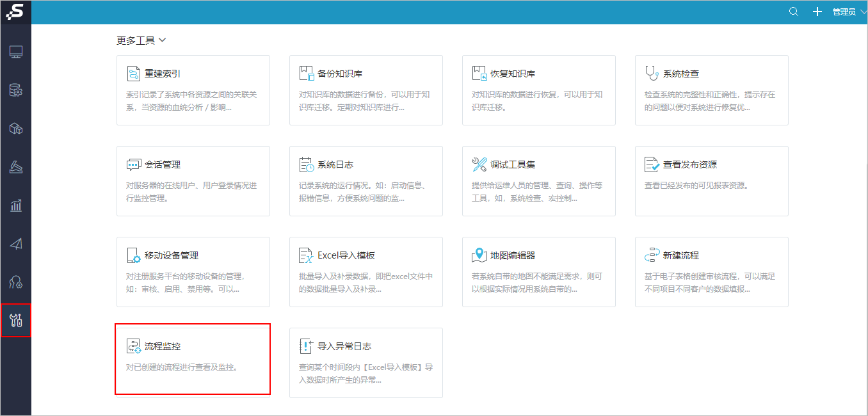Open the 重建索引 title link
868x416 pixels.
(163, 74)
